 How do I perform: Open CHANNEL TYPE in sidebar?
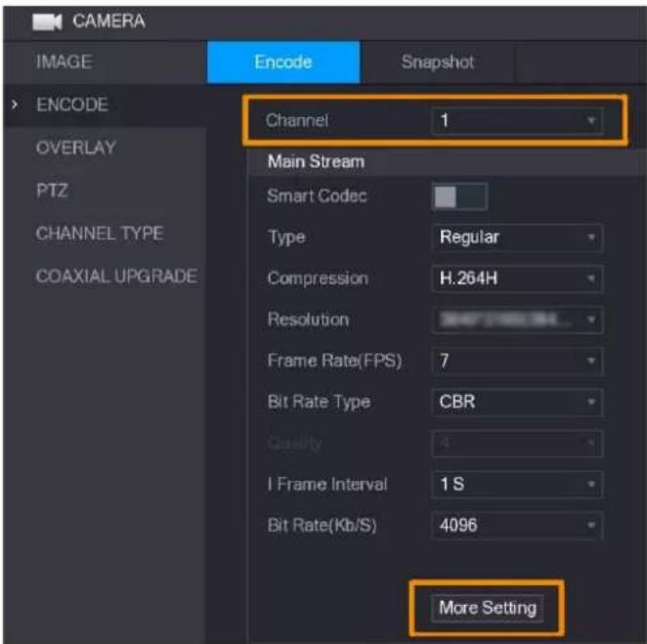(x=100, y=234)
